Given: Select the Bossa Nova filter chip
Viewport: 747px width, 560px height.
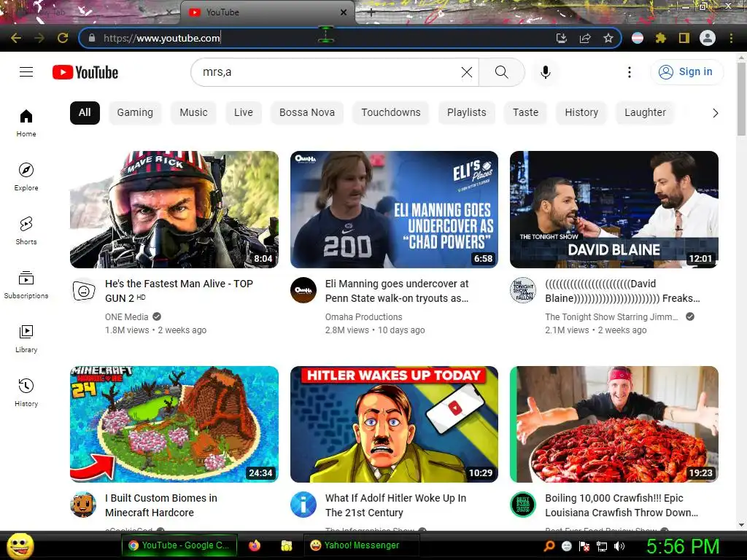Looking at the screenshot, I should 307,113.
